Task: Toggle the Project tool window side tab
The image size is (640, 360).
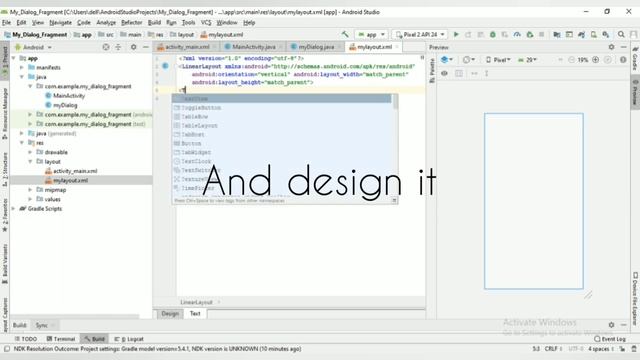Action: [4, 60]
